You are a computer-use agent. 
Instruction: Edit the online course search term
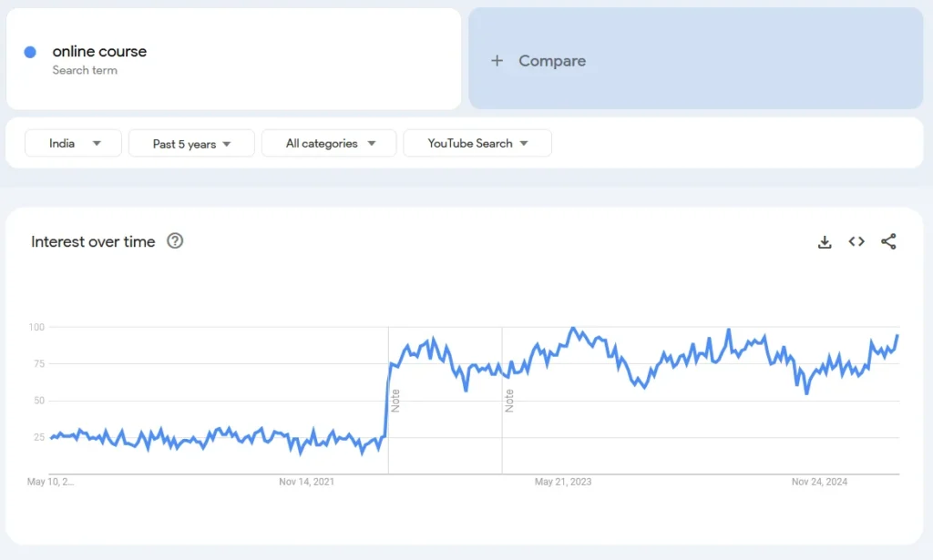(x=99, y=52)
